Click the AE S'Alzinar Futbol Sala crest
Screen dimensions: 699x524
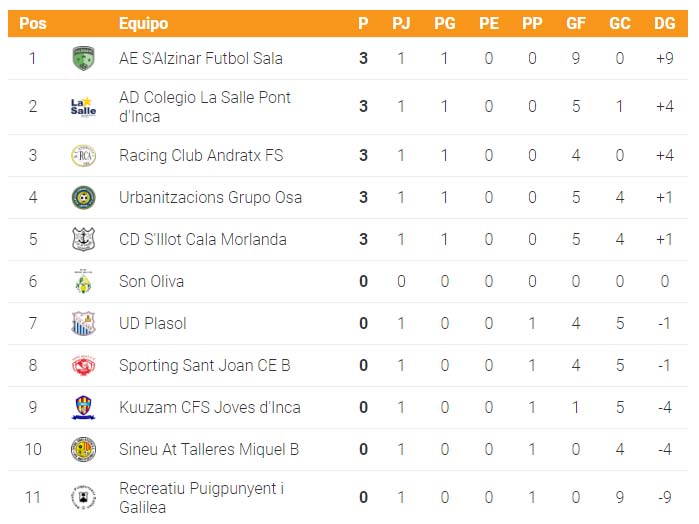coord(83,58)
